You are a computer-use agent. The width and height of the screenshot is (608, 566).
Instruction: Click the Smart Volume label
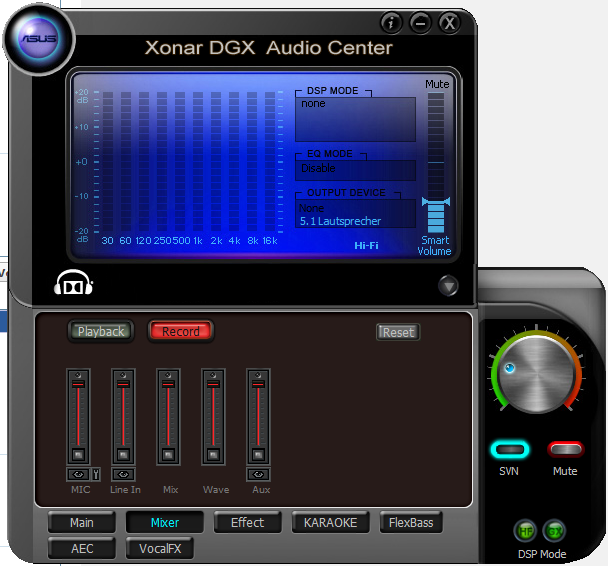click(435, 245)
